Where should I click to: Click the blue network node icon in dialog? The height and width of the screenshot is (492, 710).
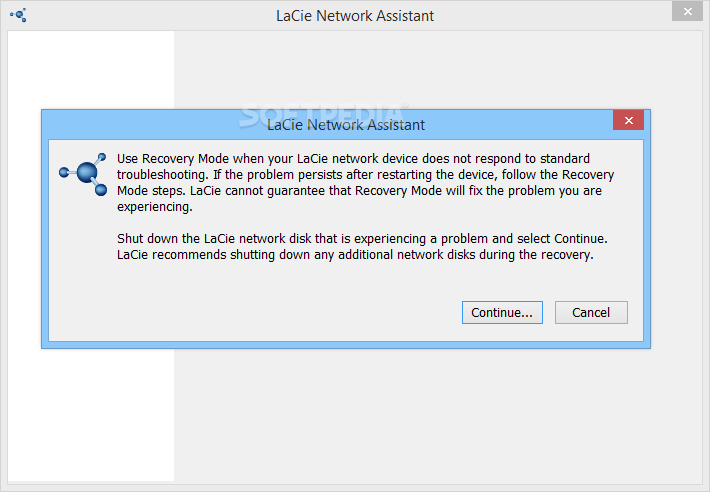(83, 174)
